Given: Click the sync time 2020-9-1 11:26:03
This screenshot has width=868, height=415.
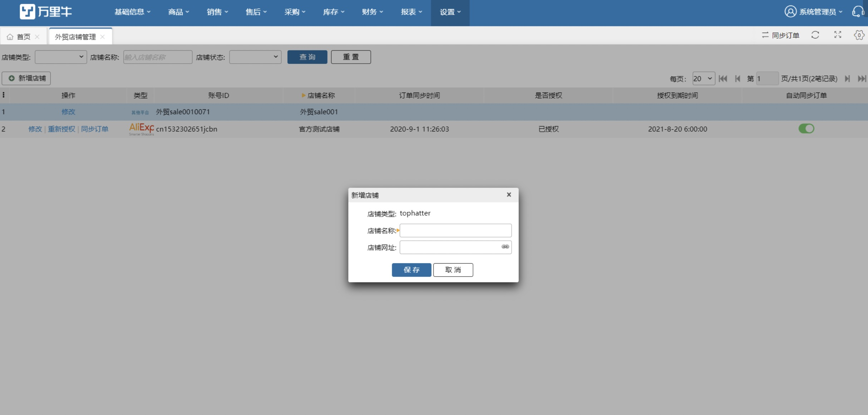Looking at the screenshot, I should point(419,129).
